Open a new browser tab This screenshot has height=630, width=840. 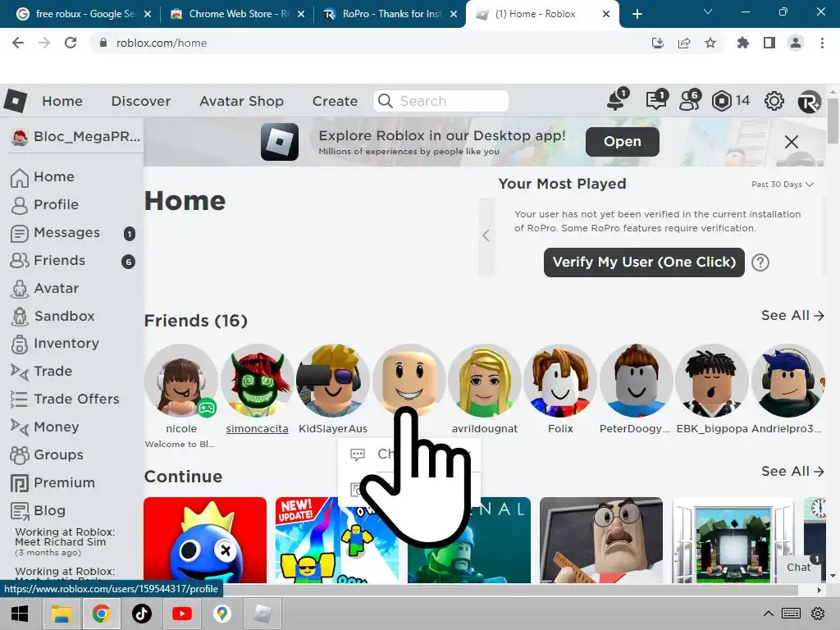click(x=637, y=14)
